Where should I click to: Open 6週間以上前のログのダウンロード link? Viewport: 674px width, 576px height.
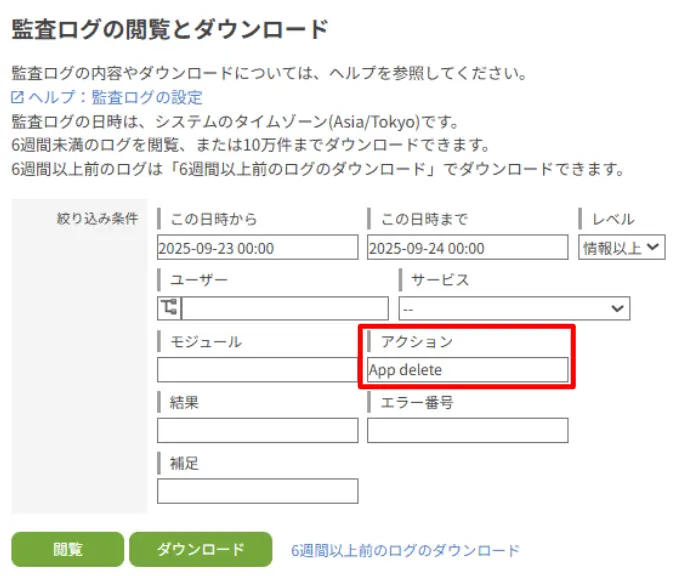click(405, 550)
